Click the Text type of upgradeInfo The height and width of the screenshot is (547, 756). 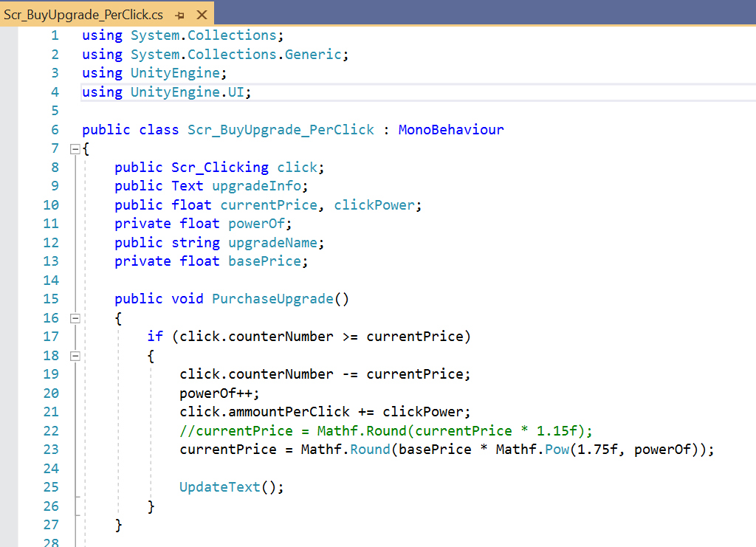(187, 186)
